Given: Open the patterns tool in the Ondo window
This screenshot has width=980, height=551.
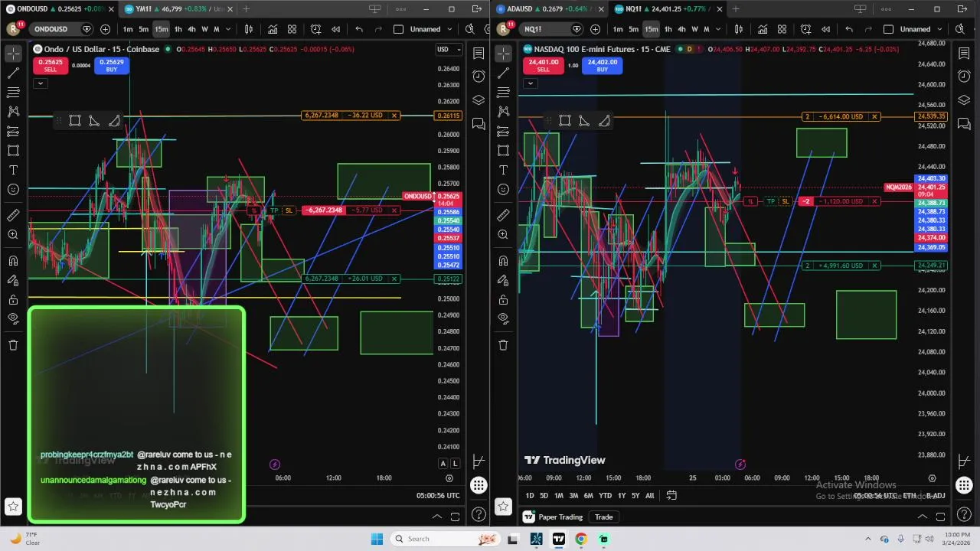Looking at the screenshot, I should coord(13,112).
